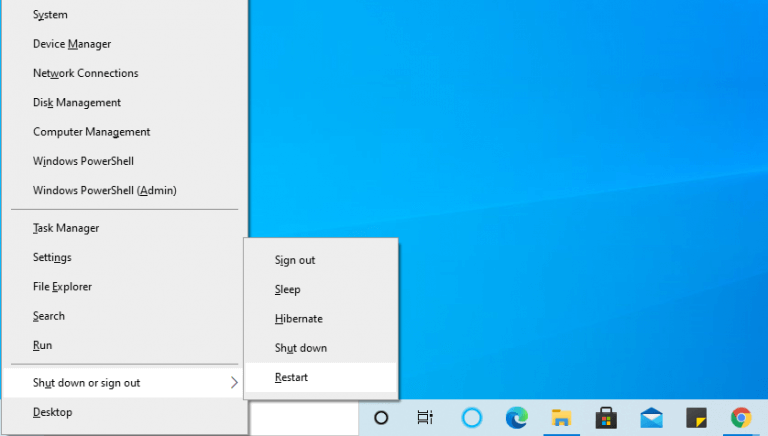Image resolution: width=768 pixels, height=436 pixels.
Task: Open Sticky Notes from taskbar
Action: [696, 418]
